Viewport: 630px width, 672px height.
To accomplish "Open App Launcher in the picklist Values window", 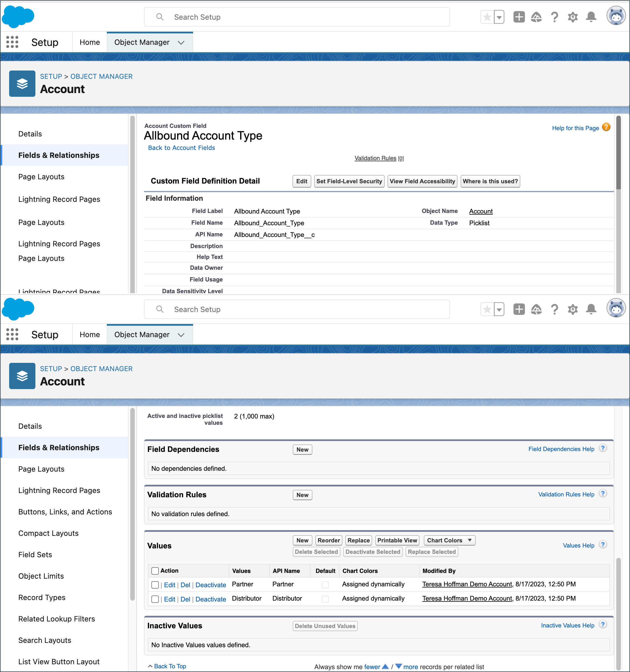I will [12, 334].
